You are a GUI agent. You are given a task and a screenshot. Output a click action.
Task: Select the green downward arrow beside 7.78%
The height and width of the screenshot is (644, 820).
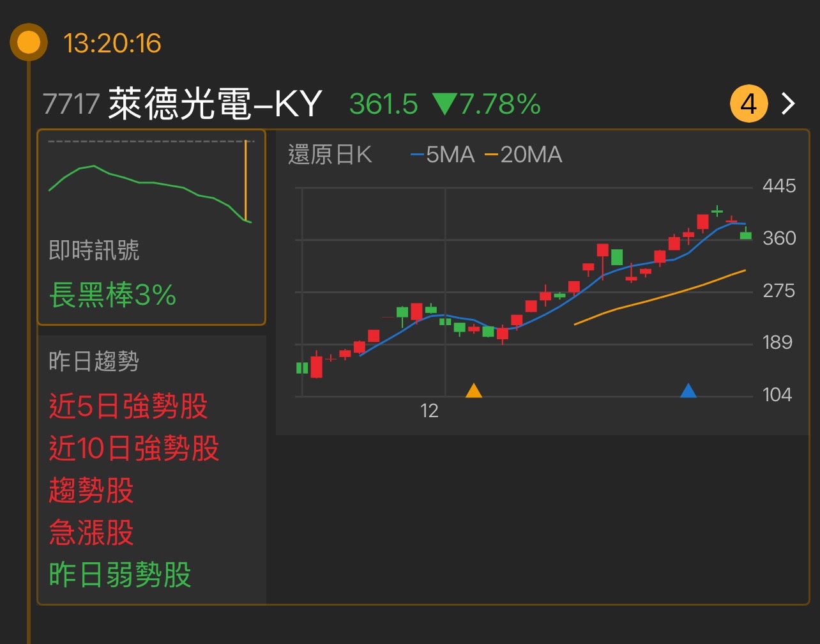point(445,103)
